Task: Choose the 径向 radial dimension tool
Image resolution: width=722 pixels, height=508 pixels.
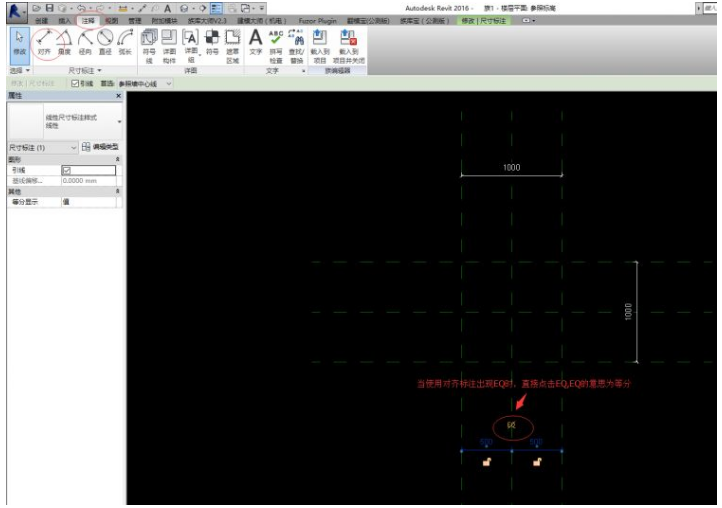Action: pyautogui.click(x=85, y=42)
